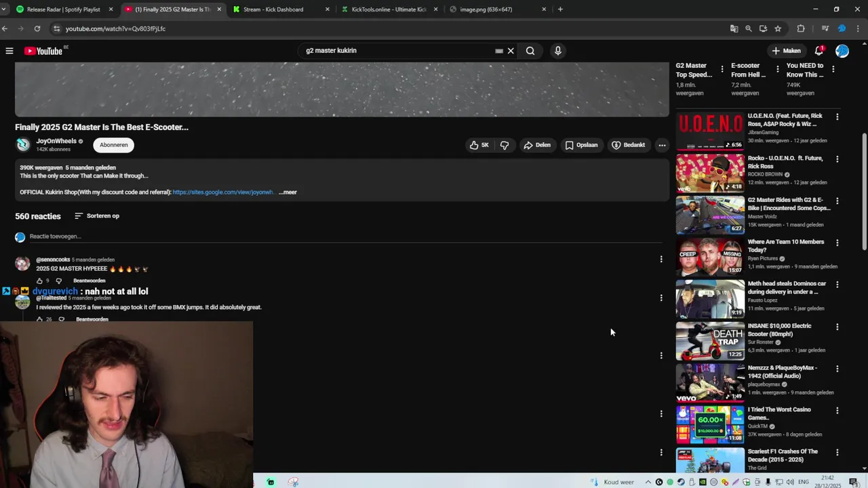Open site information icon beside URL
868x488 pixels.
[x=57, y=28]
